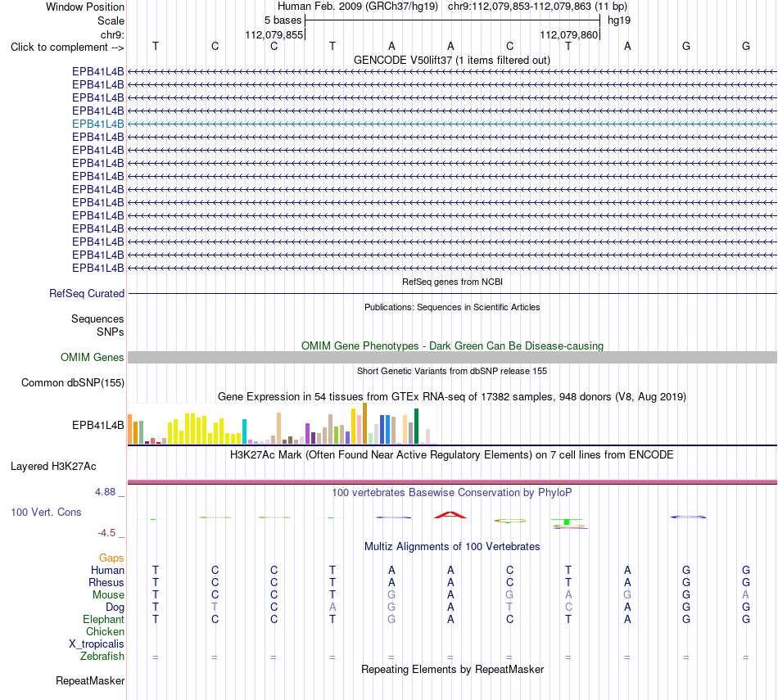The height and width of the screenshot is (700, 778).
Task: Click the gray G in Elephant alignment row
Action: 391,620
